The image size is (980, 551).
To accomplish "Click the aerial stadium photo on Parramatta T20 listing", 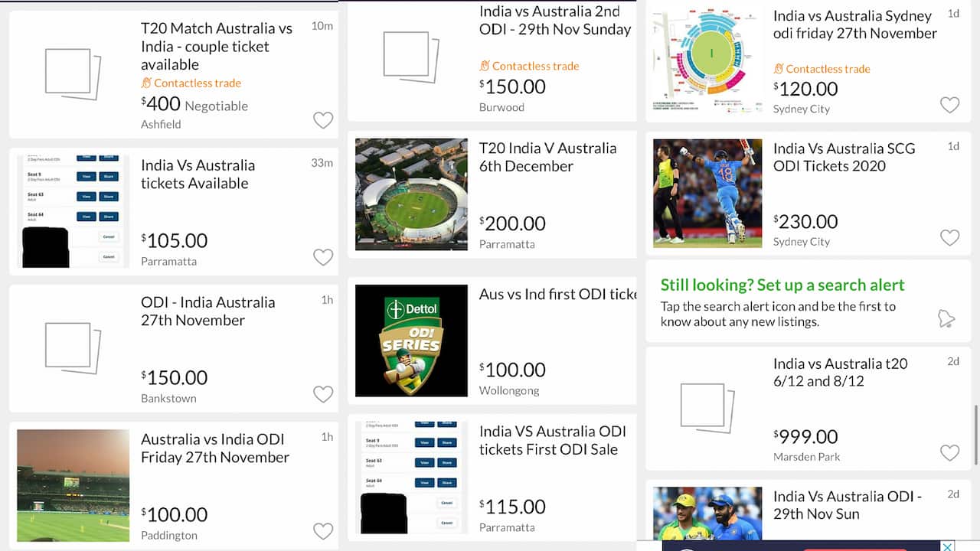I will 411,194.
